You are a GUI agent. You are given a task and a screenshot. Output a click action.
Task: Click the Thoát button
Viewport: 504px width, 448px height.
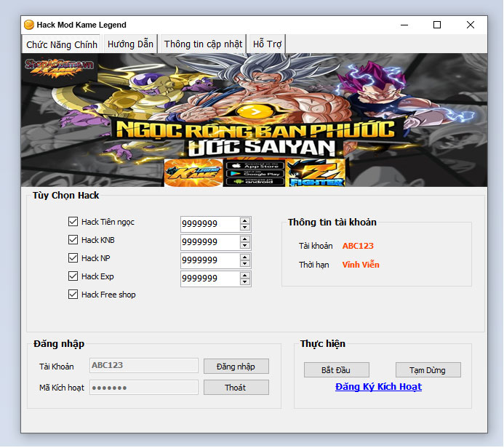[236, 388]
